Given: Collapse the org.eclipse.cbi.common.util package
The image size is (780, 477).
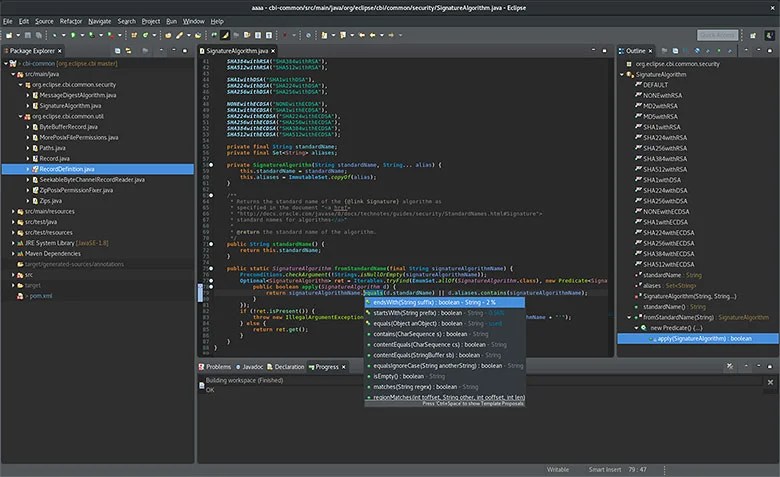Looking at the screenshot, I should coord(22,116).
